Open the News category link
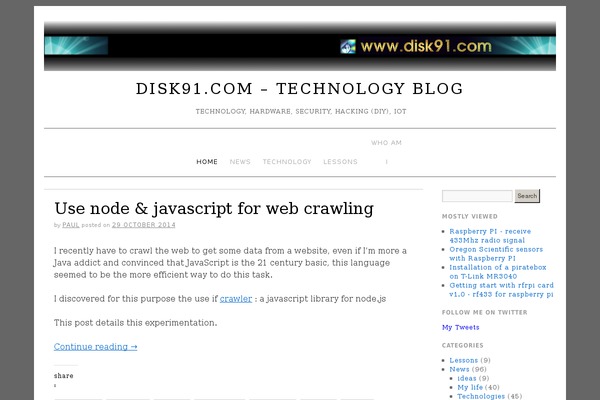This screenshot has height=400, width=600. click(x=459, y=369)
